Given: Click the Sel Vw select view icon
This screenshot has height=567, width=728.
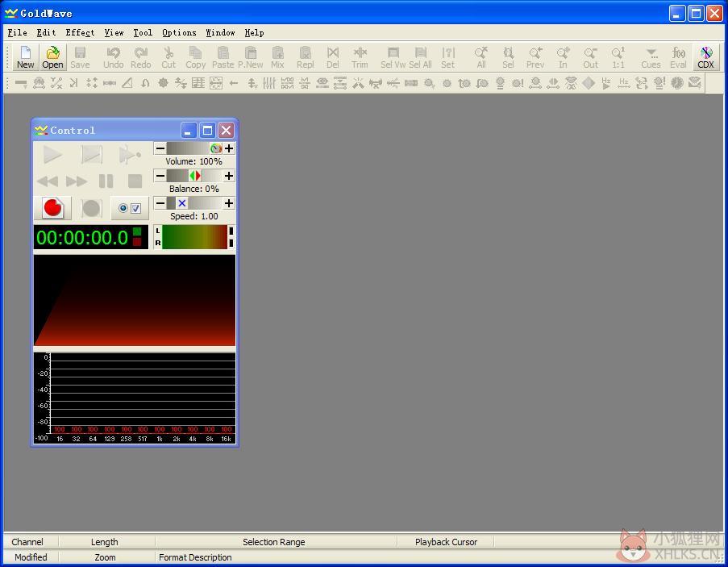Looking at the screenshot, I should [x=393, y=57].
